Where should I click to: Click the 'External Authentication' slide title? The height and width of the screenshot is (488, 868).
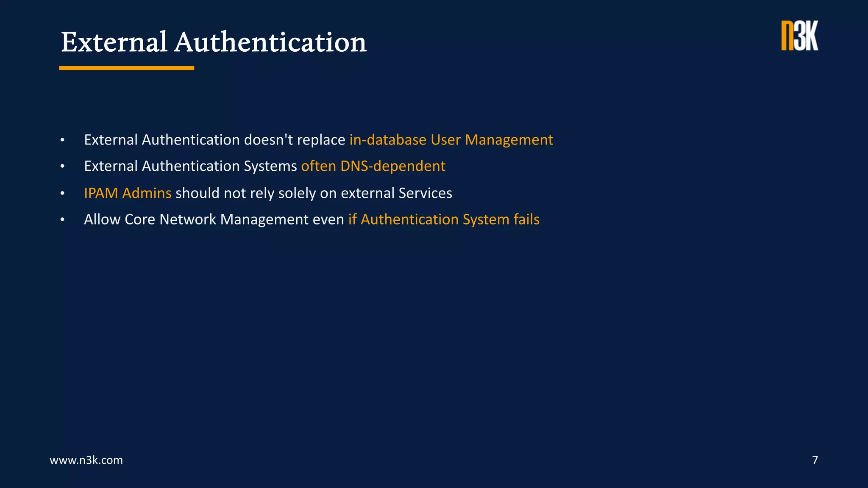coord(214,42)
